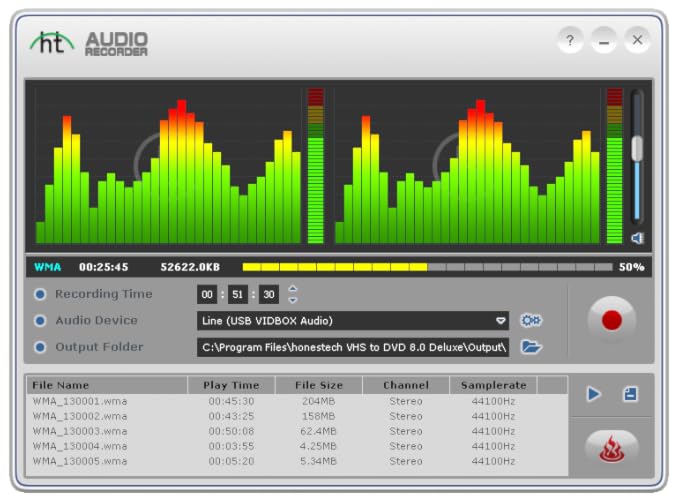Click the WMA format indicator
The width and height of the screenshot is (679, 503).
pyautogui.click(x=47, y=267)
